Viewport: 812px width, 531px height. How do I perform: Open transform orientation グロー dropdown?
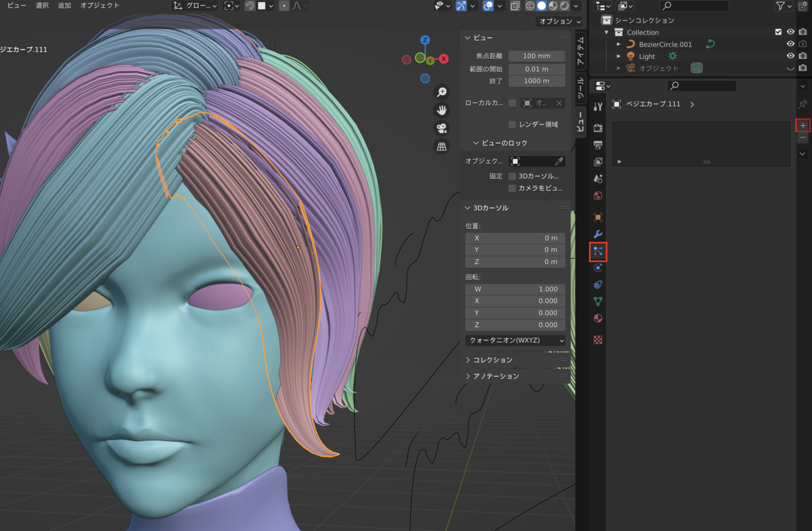pyautogui.click(x=195, y=5)
